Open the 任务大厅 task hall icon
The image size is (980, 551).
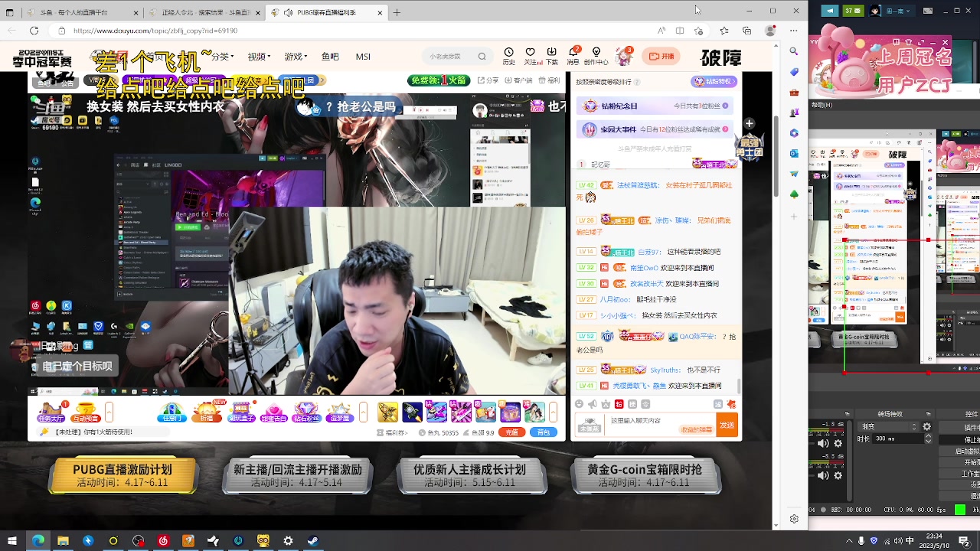coord(51,412)
